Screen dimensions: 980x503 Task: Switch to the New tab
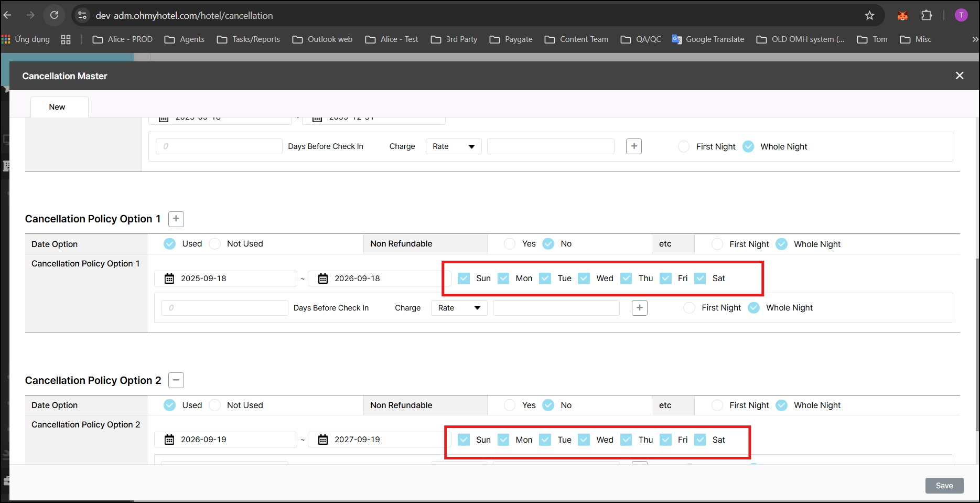(57, 107)
